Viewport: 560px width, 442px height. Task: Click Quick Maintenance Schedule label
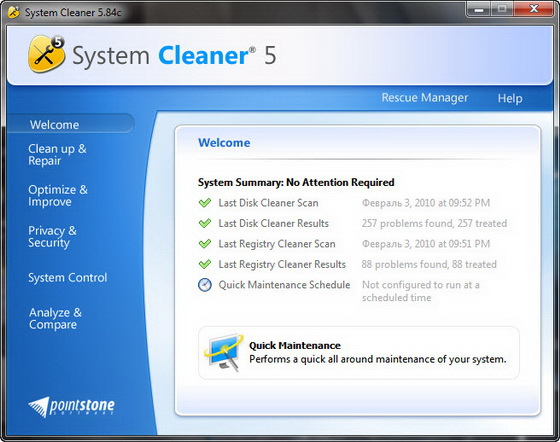pyautogui.click(x=284, y=285)
